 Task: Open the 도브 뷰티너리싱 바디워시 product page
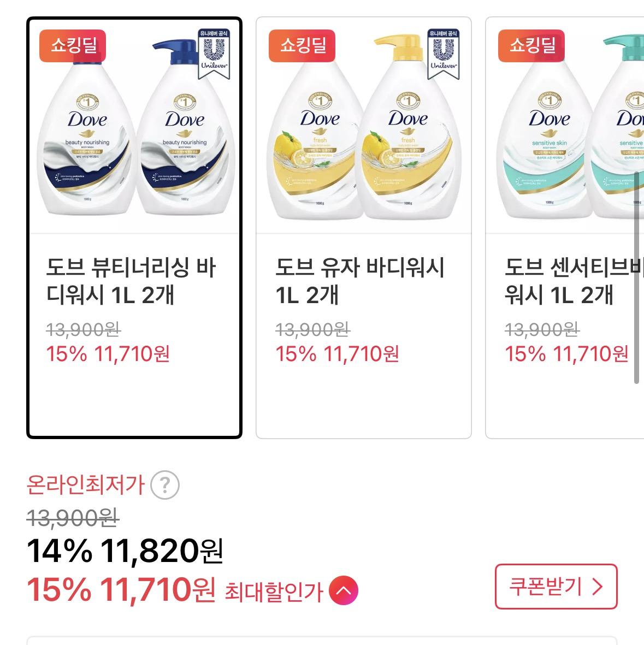(x=132, y=279)
